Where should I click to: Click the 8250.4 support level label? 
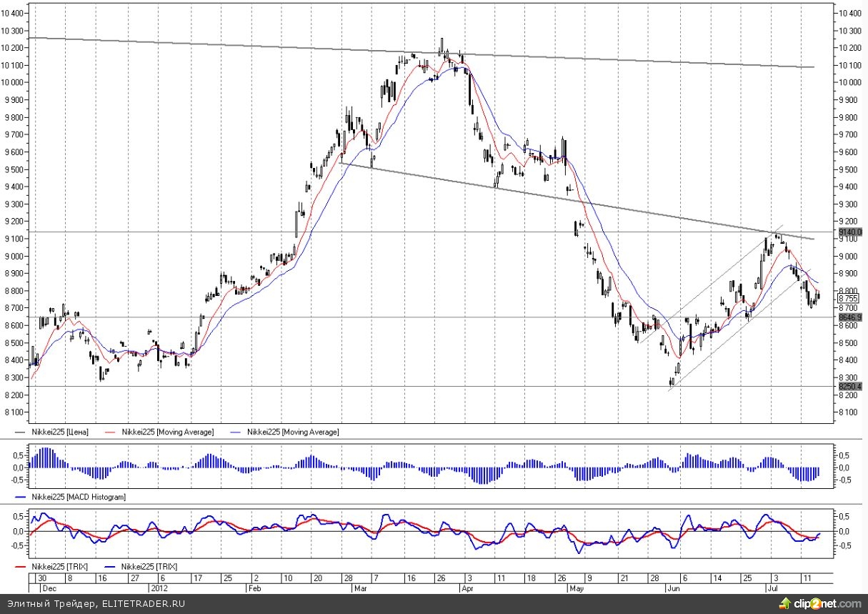849,387
